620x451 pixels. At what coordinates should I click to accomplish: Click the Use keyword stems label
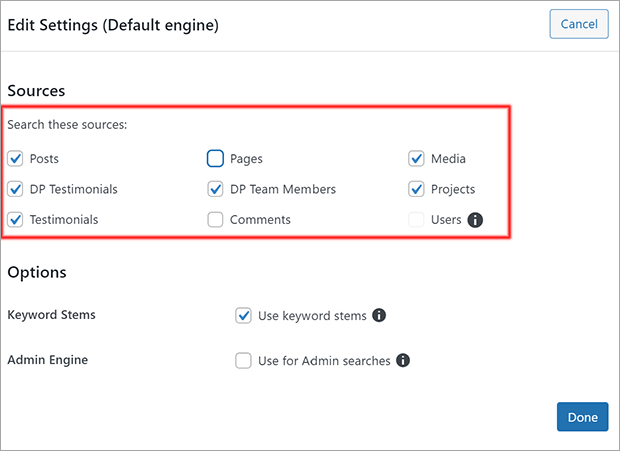[312, 316]
